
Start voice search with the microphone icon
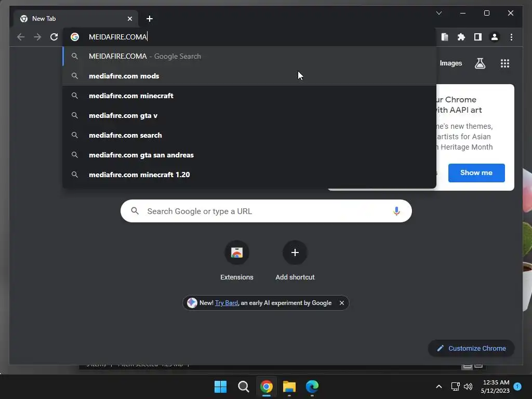[x=396, y=211]
